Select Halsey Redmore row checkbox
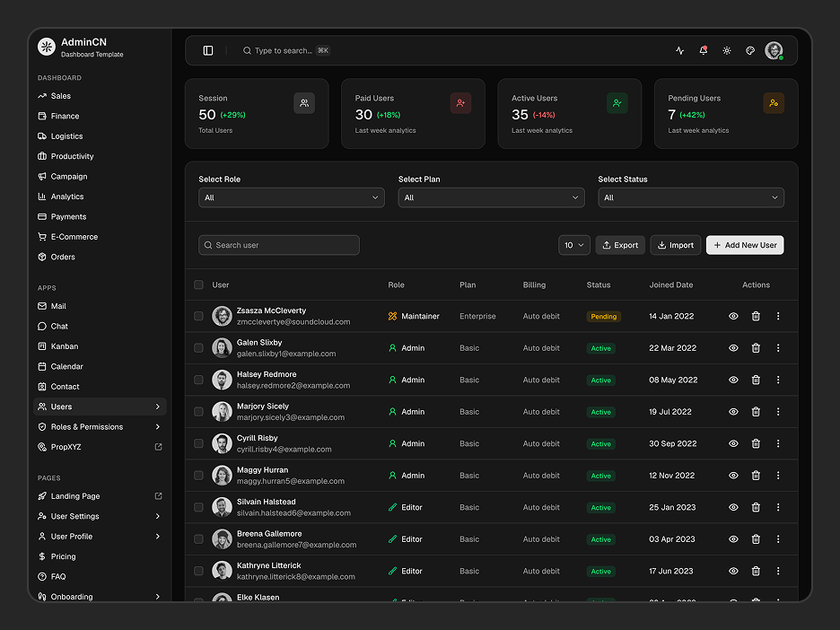The image size is (840, 630). tap(198, 380)
